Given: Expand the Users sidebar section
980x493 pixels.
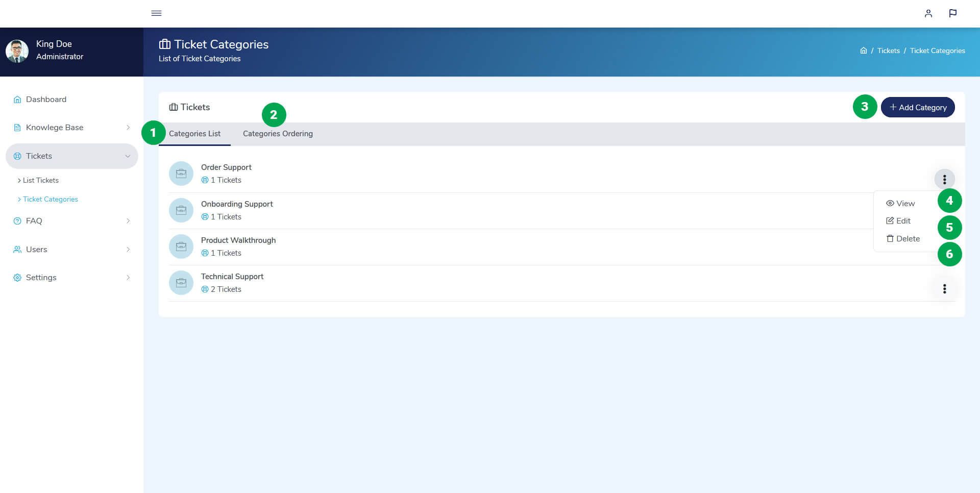Looking at the screenshot, I should coord(71,250).
